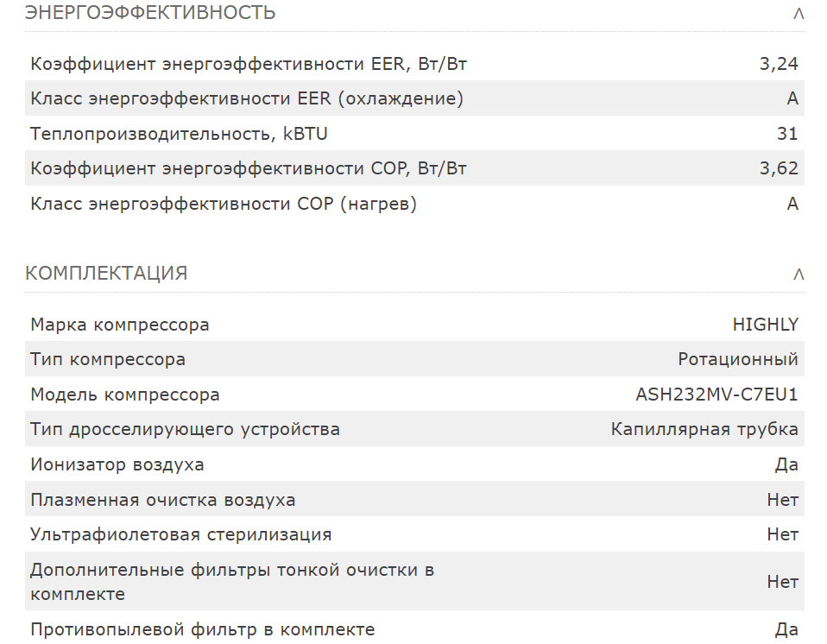
Task: Click the Марка компрессора row label
Action: (x=120, y=325)
